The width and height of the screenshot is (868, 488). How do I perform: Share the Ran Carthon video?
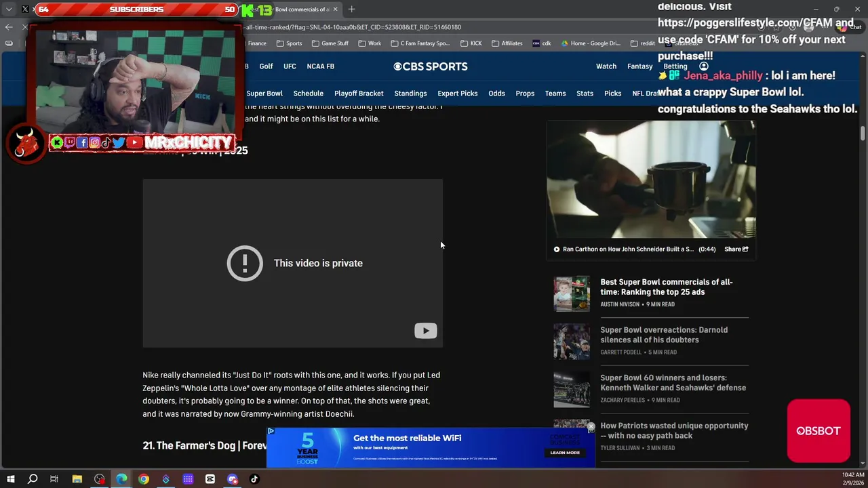tap(736, 249)
